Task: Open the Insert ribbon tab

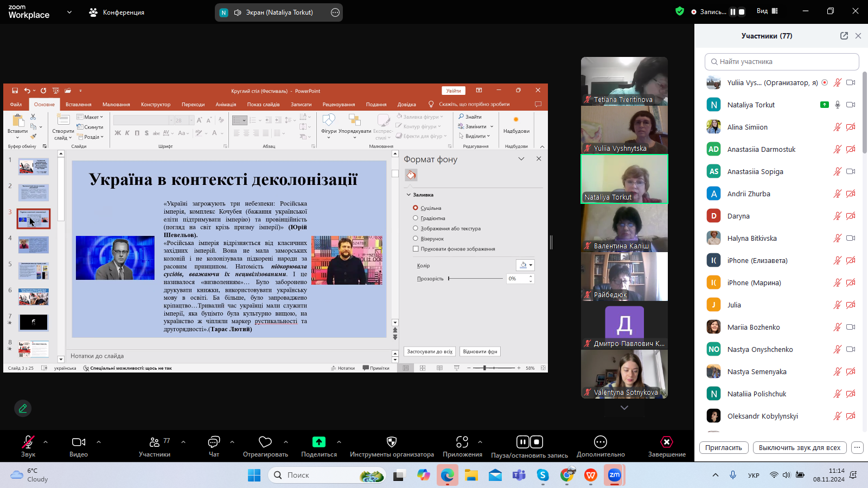Action: (78, 105)
